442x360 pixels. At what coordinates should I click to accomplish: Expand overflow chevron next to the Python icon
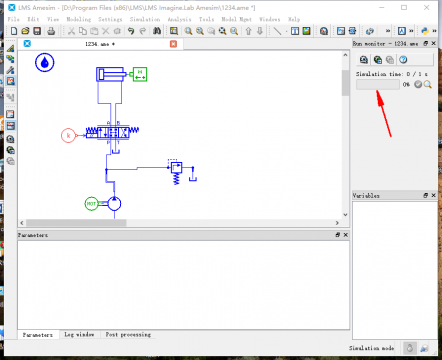point(434,31)
